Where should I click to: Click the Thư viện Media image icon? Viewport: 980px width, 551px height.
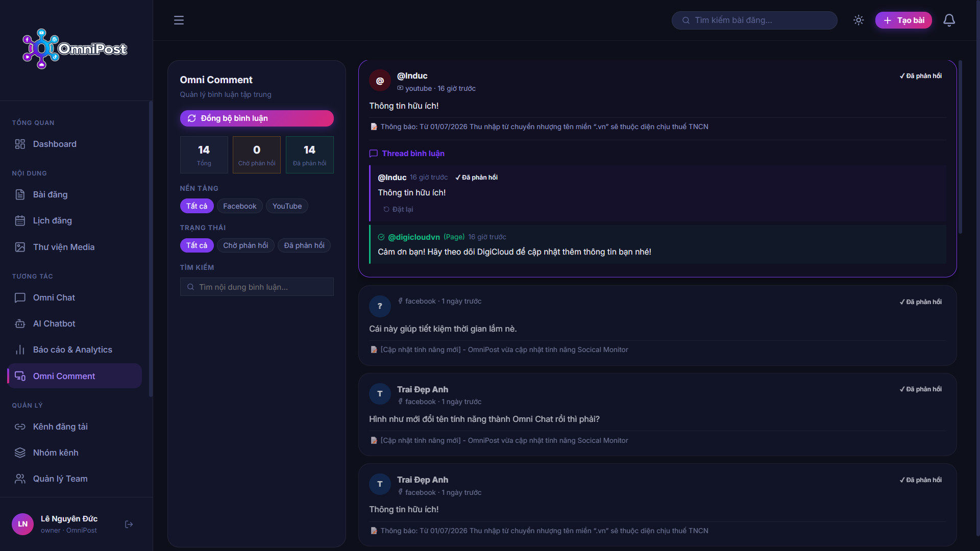coord(20,247)
